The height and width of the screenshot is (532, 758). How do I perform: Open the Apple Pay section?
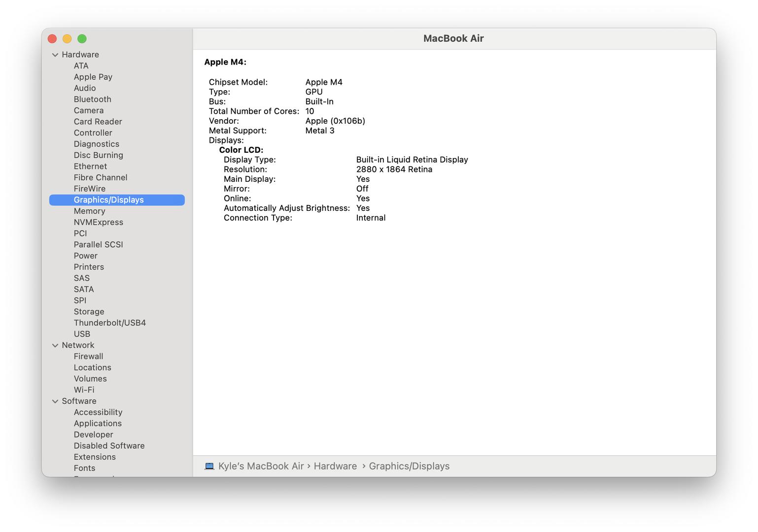point(93,77)
